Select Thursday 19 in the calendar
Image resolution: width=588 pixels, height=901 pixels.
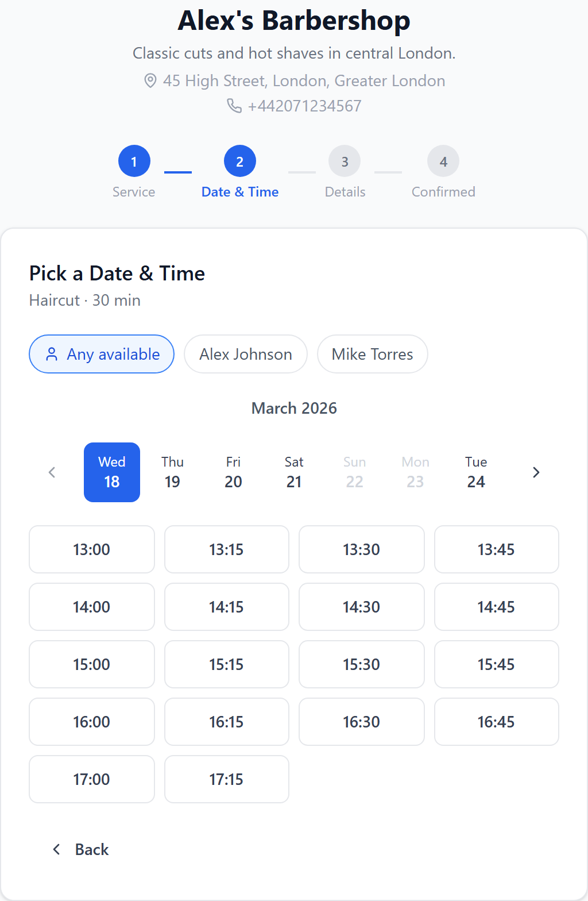click(172, 472)
